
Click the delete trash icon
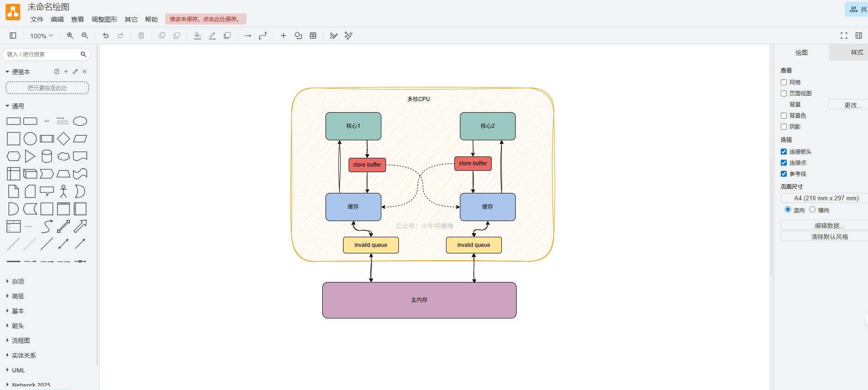point(141,36)
